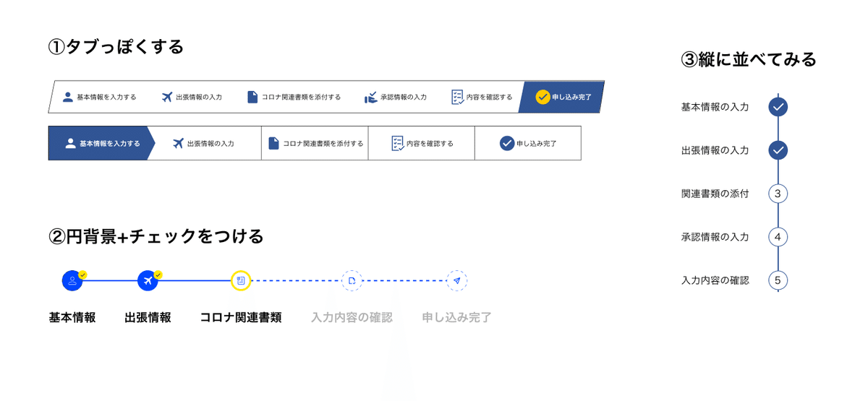Image resolution: width=868 pixels, height=401 pixels.
Task: Click heading ③縦に並べてみる
Action: (749, 59)
